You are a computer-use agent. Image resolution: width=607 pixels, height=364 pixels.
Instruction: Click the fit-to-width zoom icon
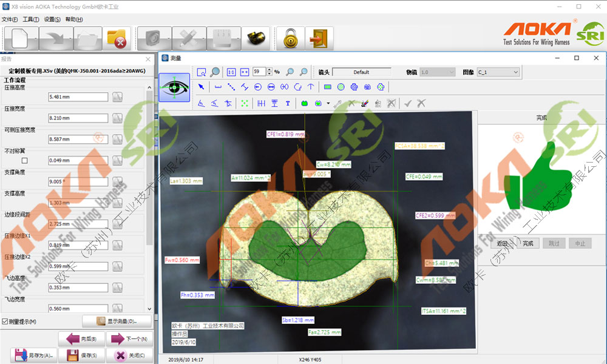pos(245,72)
